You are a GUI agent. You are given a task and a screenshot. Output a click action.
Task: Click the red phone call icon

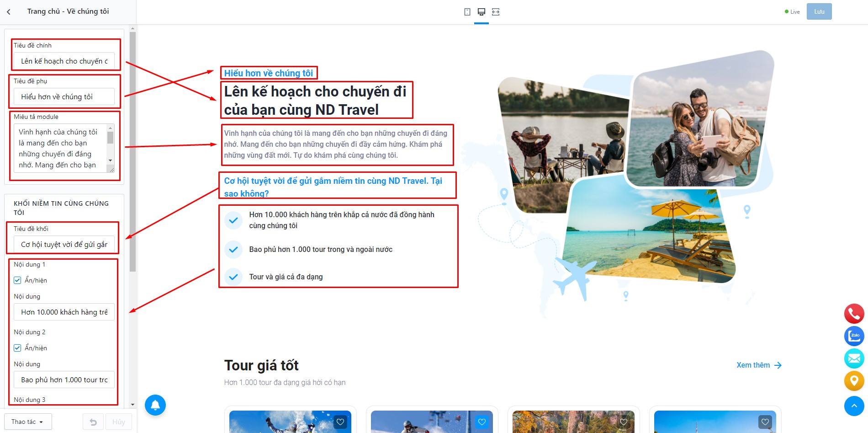(854, 314)
